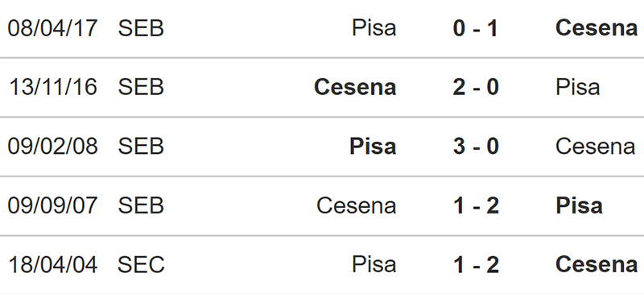Click the SEC league label
Image resolution: width=644 pixels, height=294 pixels.
click(141, 265)
